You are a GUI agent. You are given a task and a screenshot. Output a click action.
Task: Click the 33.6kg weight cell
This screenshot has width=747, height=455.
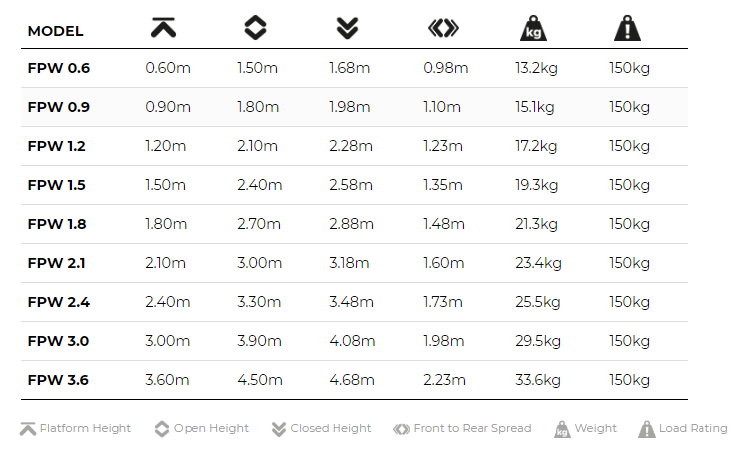[x=537, y=380]
